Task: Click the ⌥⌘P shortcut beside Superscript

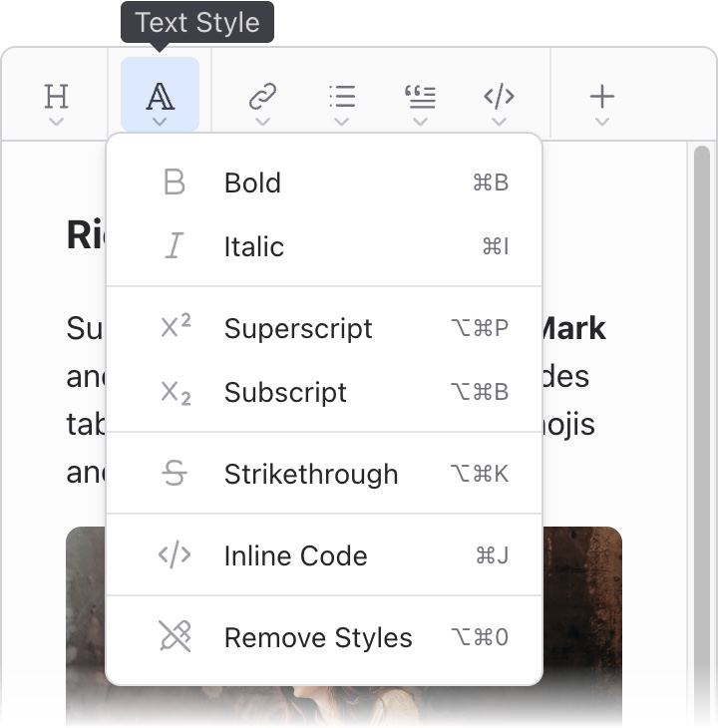Action: (480, 328)
